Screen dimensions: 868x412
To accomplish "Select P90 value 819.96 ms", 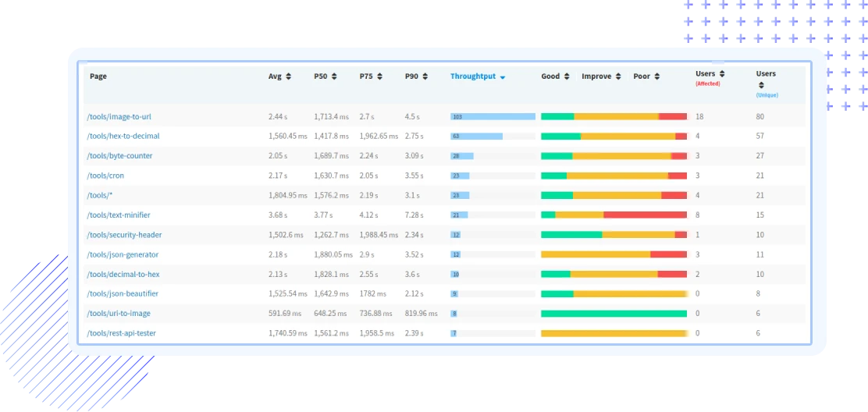I will tap(421, 314).
